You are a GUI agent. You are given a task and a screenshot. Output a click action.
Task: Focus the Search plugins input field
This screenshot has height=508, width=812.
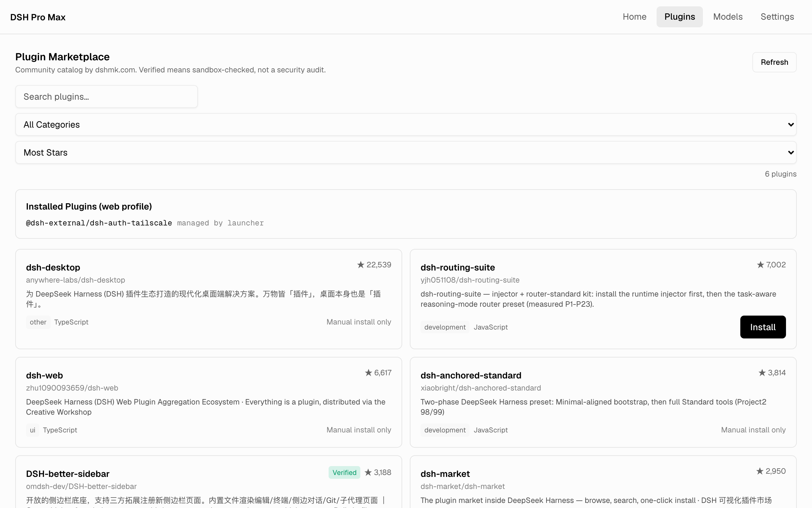[106, 97]
